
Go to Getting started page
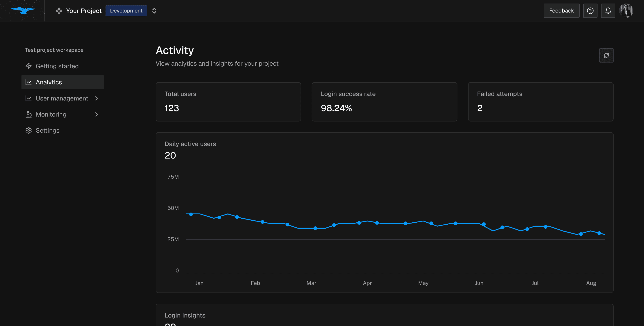57,66
